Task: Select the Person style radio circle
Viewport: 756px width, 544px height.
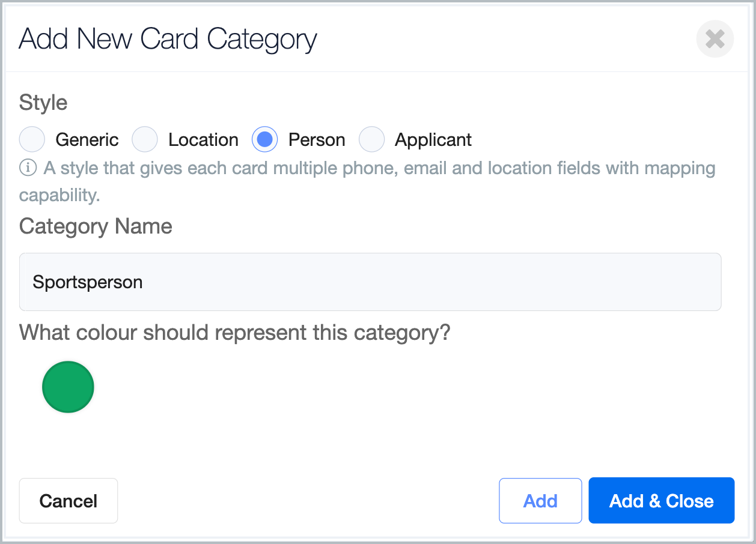Action: pos(265,139)
